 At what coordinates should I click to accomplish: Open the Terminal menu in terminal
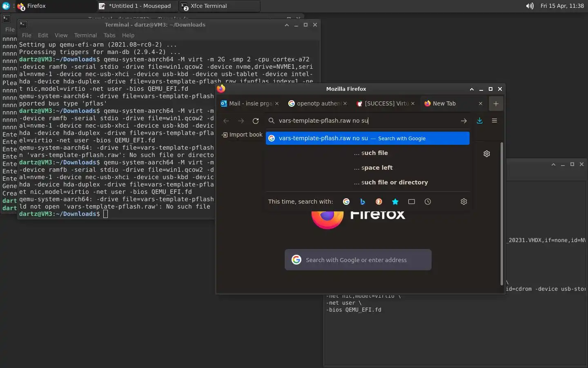(85, 35)
